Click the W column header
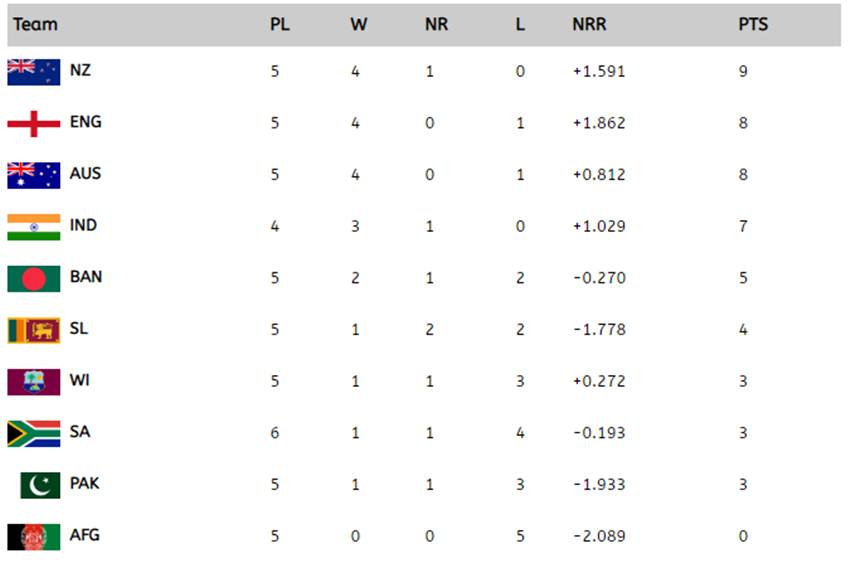Image resolution: width=850 pixels, height=582 pixels. click(358, 24)
